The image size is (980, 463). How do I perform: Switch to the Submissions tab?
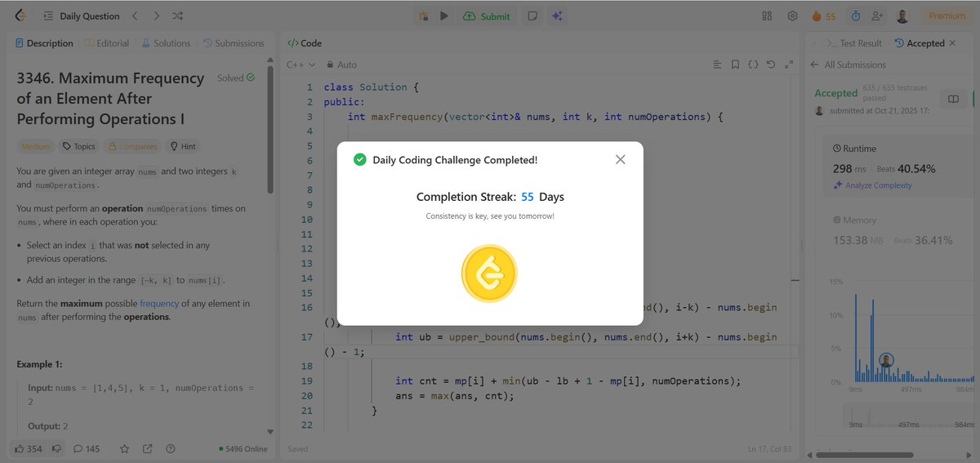pyautogui.click(x=234, y=43)
